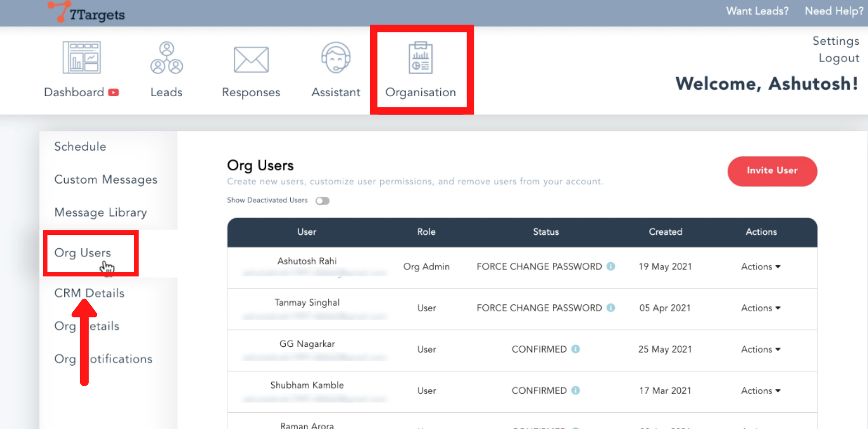The width and height of the screenshot is (868, 429).
Task: Open Schedule in the sidebar
Action: click(x=80, y=147)
